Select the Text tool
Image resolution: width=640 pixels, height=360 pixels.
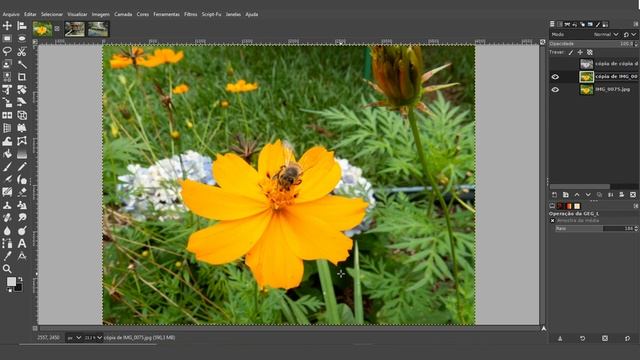point(22,244)
